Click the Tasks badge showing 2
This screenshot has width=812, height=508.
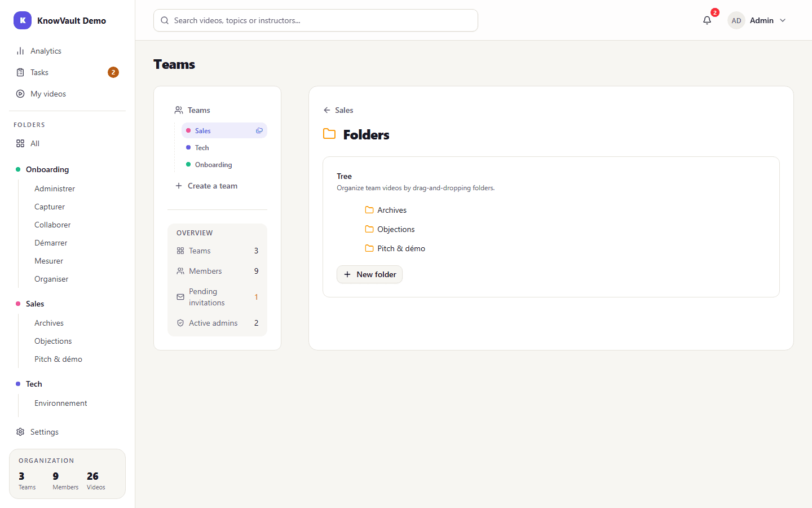coord(113,72)
